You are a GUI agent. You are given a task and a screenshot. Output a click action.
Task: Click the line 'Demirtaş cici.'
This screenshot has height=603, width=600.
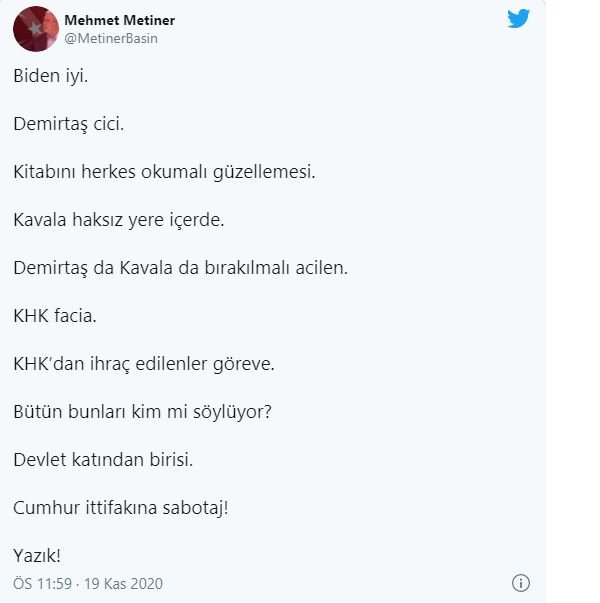tap(68, 124)
